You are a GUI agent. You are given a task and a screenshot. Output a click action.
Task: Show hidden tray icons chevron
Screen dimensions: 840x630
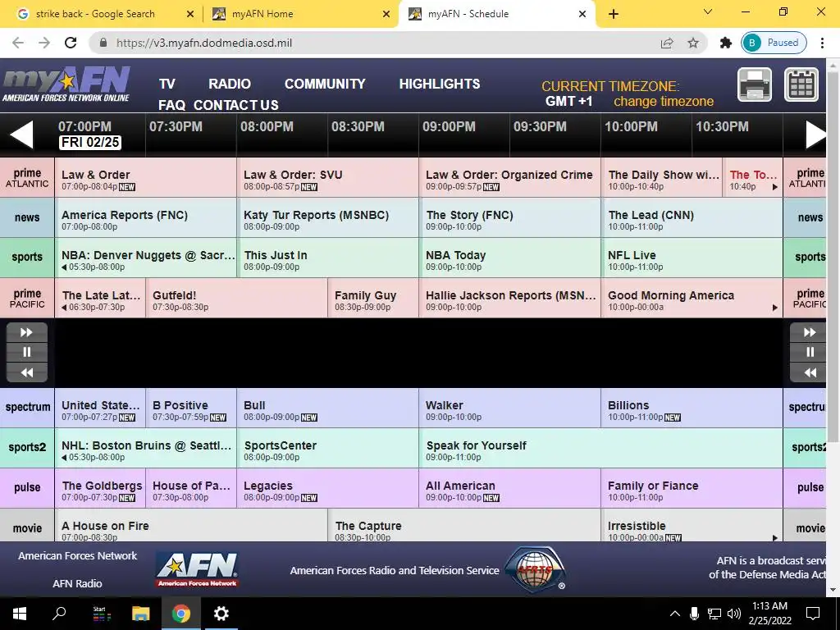point(675,614)
